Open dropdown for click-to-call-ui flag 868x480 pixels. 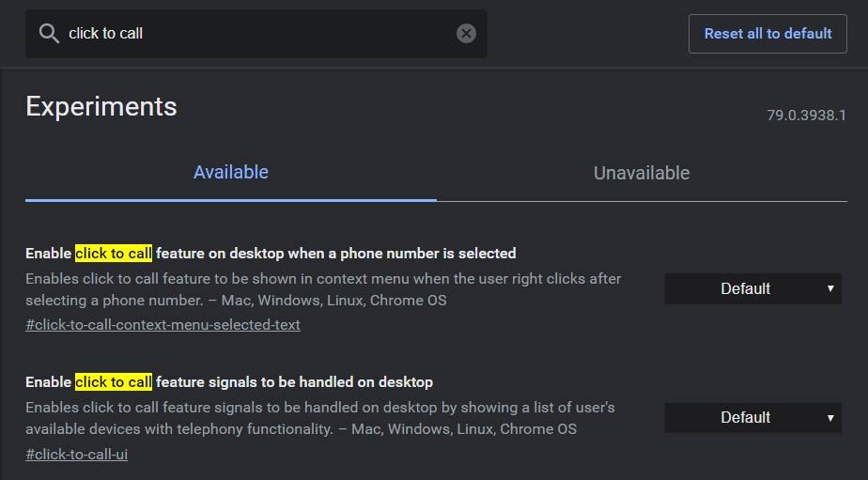[752, 417]
